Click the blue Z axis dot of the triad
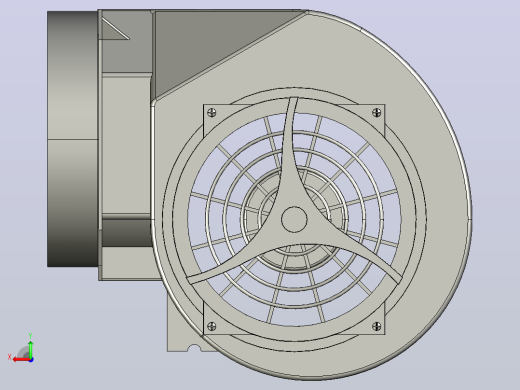This screenshot has width=520, height=390. pos(31,360)
